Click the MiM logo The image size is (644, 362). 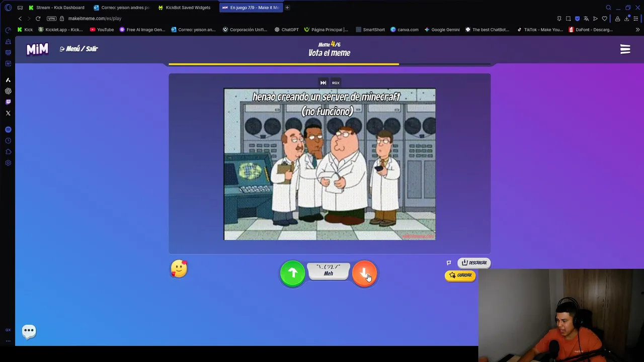(x=37, y=49)
